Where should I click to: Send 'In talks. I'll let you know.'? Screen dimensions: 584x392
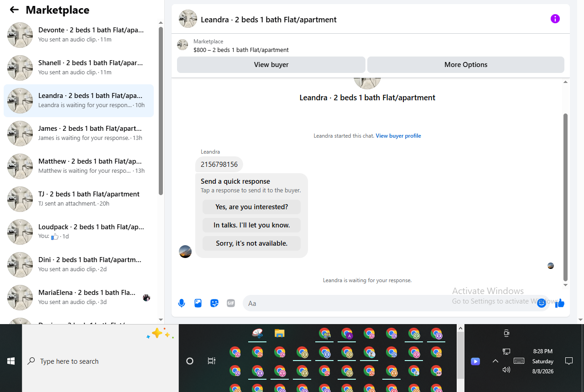tap(251, 225)
